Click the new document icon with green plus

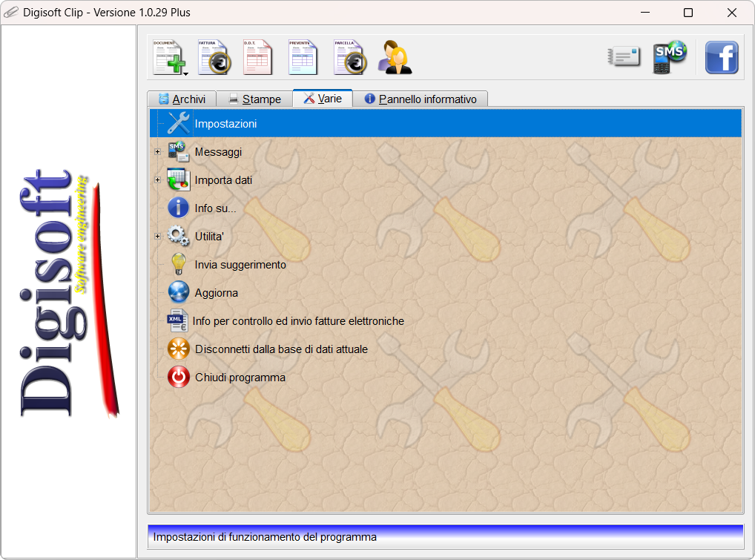[168, 57]
